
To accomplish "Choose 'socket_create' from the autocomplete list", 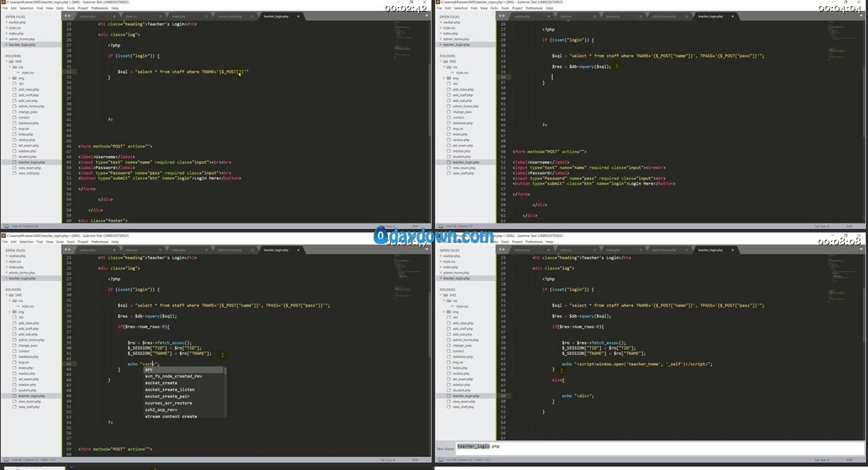I will click(x=183, y=383).
